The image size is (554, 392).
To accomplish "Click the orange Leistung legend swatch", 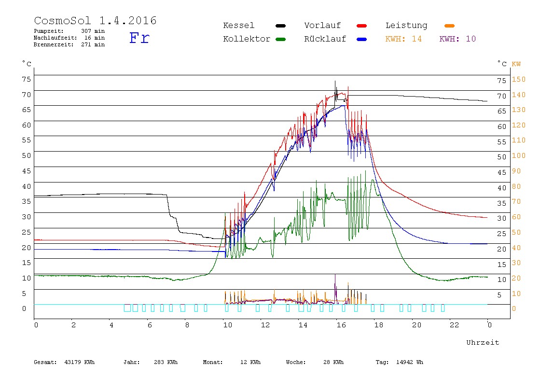I will pyautogui.click(x=449, y=26).
